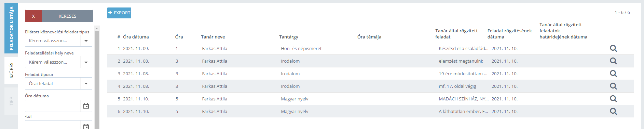This screenshot has height=129, width=644.
Task: Open details of the Hon- és népismeret row
Action: [x=613, y=48]
